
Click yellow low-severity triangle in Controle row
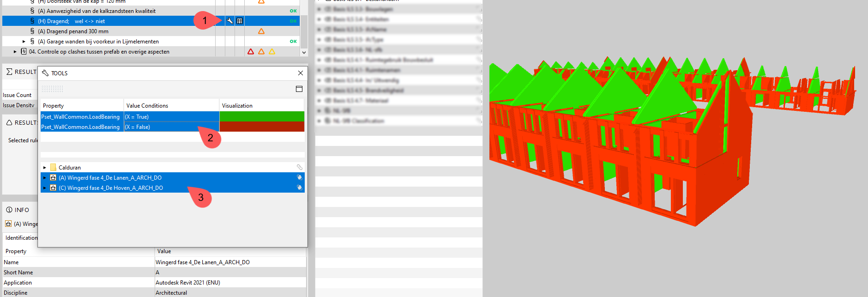point(272,52)
